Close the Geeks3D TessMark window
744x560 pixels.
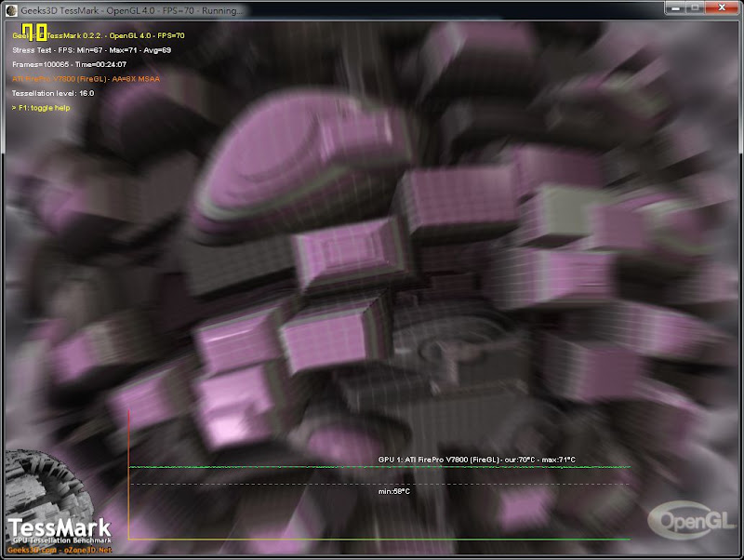tap(722, 7)
